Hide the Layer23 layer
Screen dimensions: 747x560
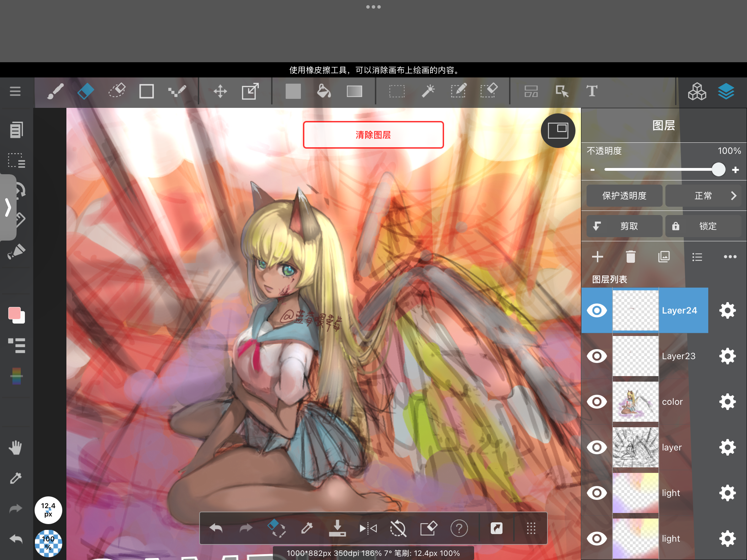pyautogui.click(x=597, y=356)
